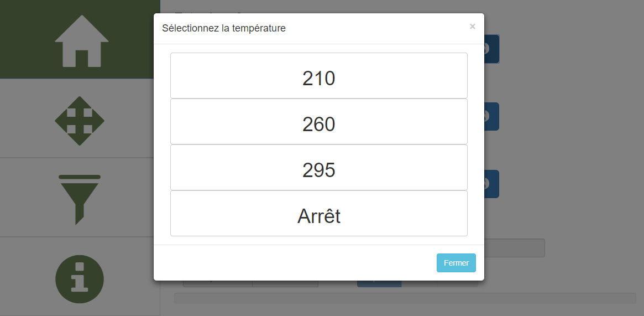Image resolution: width=644 pixels, height=316 pixels.
Task: Click the 'Sélectionnez la température' title
Action: tap(224, 28)
